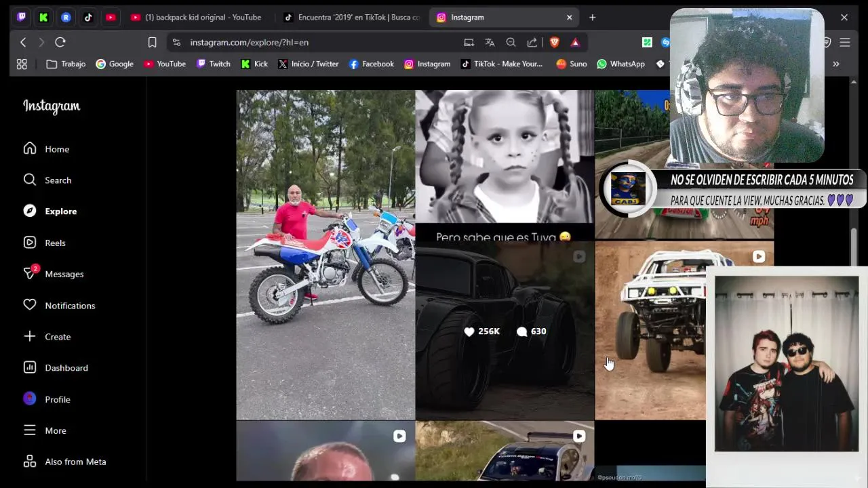Open the bald head reel in bottom row
The image size is (868, 488).
click(x=325, y=451)
